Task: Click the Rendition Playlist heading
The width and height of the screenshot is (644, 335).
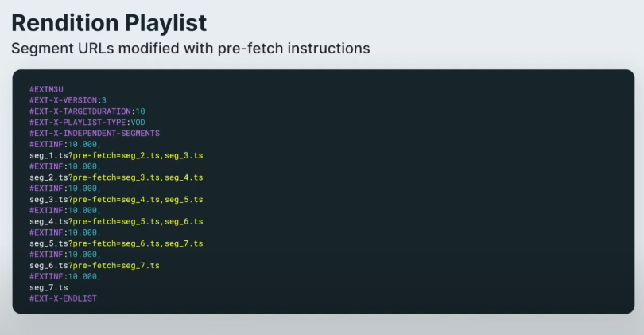Action: [109, 22]
